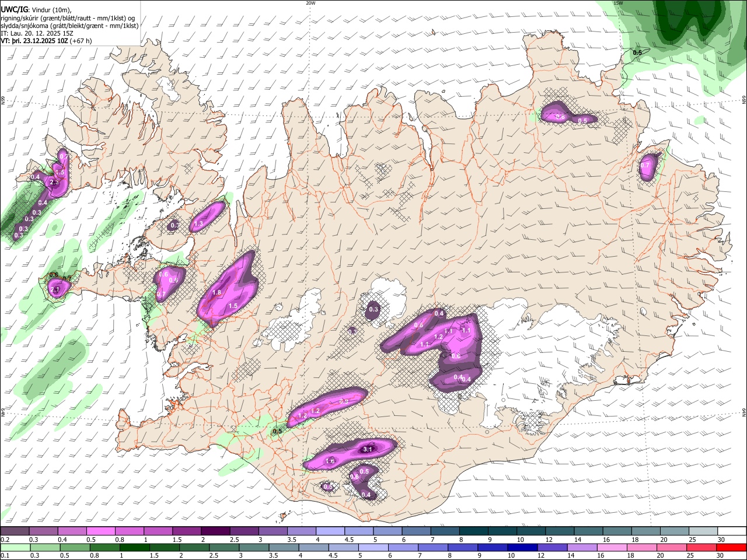Click the 12 swatch in upper legend row
This screenshot has height=560, width=747.
pyautogui.click(x=560, y=531)
